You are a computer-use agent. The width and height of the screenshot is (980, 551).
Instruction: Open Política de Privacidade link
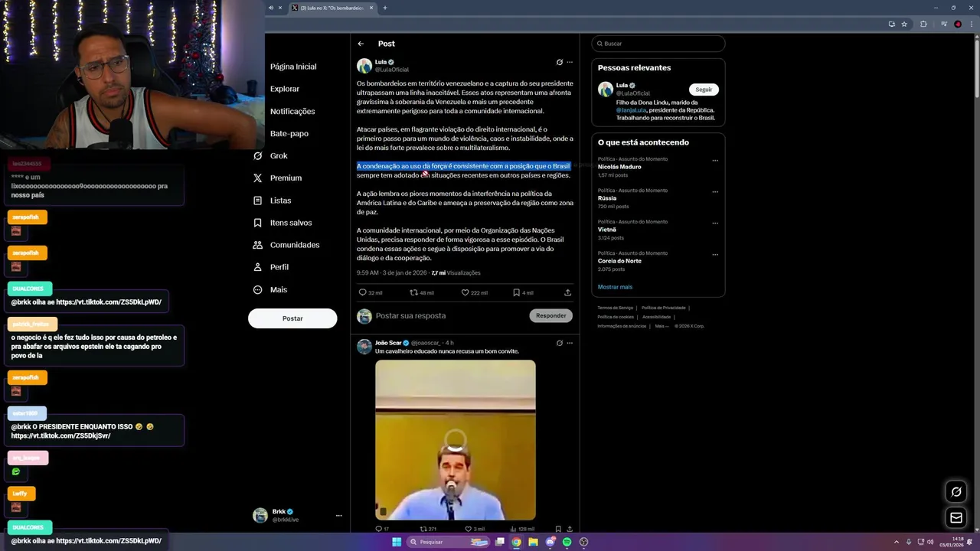(664, 308)
